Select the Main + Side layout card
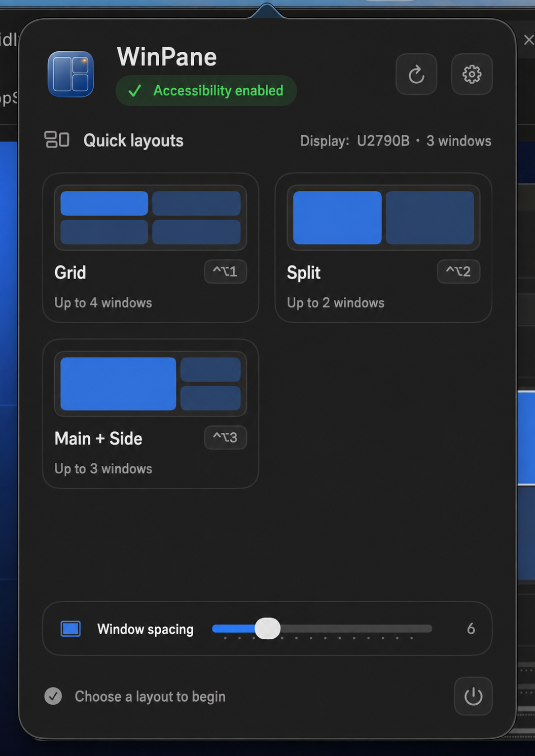The height and width of the screenshot is (756, 535). [151, 414]
